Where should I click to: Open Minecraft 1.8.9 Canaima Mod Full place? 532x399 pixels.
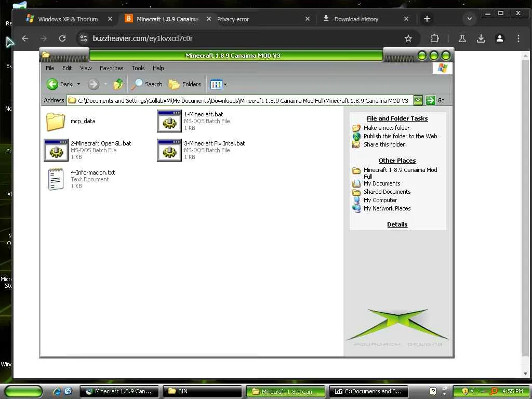coord(401,173)
